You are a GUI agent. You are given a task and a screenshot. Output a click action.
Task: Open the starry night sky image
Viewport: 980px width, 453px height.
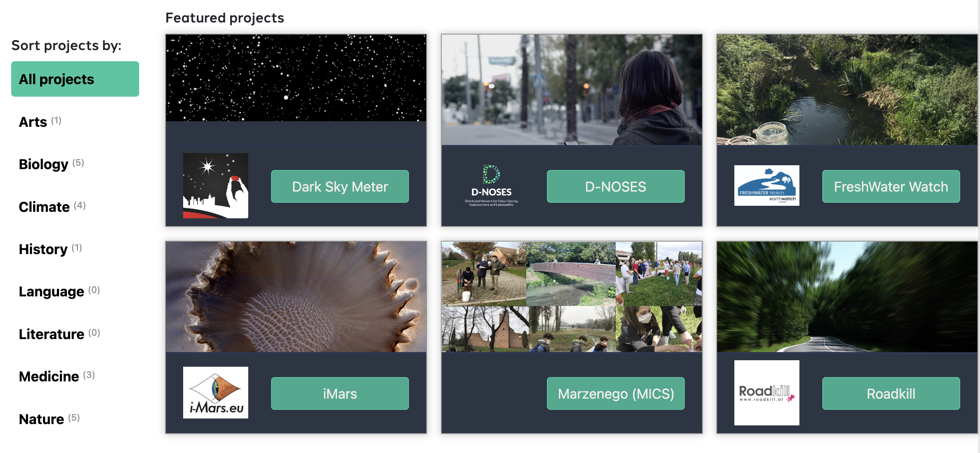(x=296, y=78)
